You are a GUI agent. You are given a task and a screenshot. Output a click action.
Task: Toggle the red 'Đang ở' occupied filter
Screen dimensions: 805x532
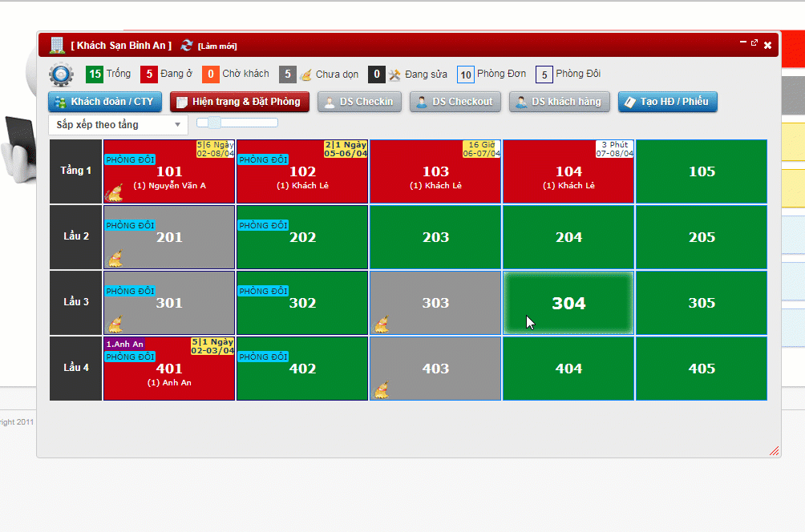tap(149, 75)
